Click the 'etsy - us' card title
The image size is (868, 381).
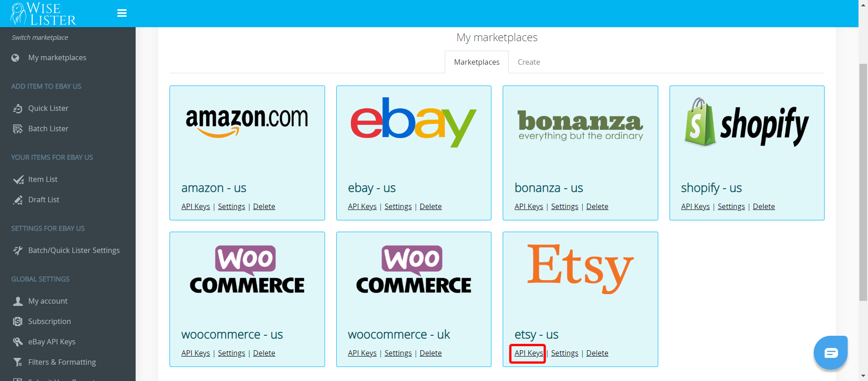tap(537, 335)
